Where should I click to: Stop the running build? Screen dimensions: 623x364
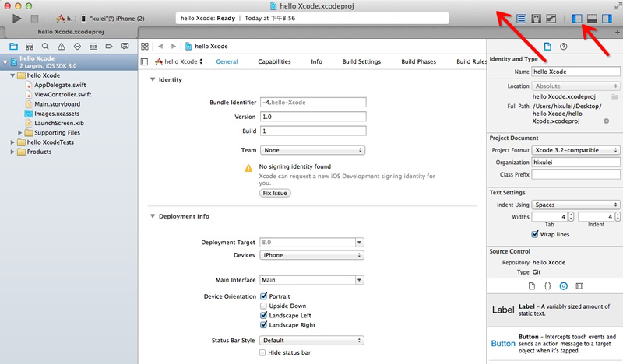[x=34, y=18]
